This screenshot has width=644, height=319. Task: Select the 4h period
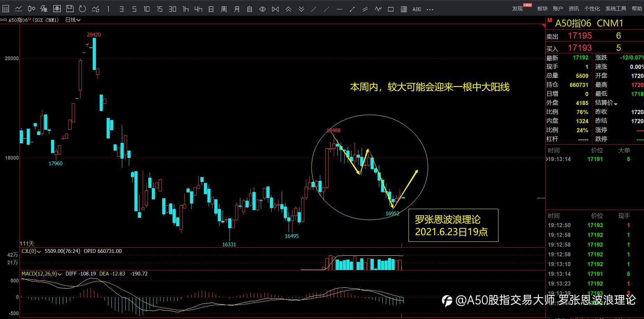[x=198, y=9]
